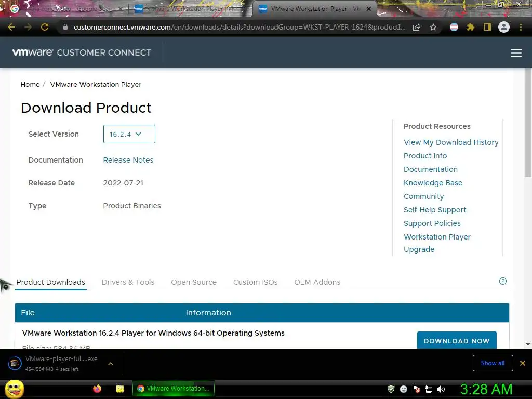Click the VMware Workstation 16.2.4 Player file title
Viewport: 532px width, 399px height.
click(x=153, y=333)
